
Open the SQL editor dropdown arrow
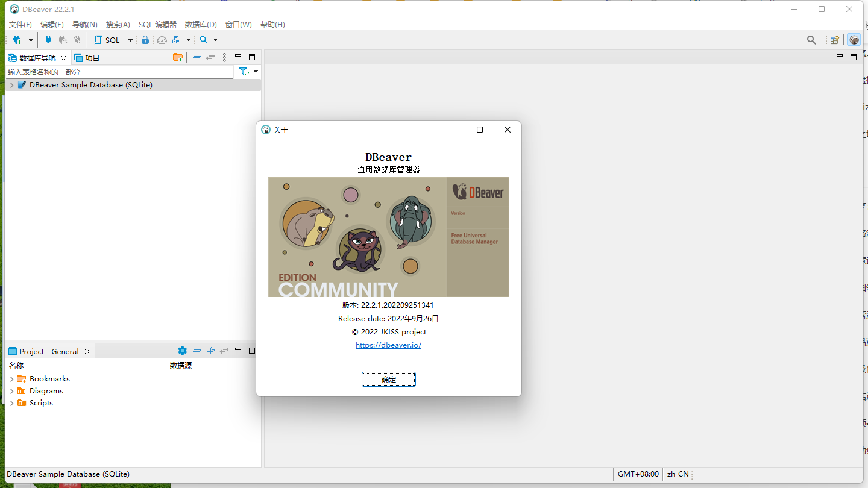point(130,40)
